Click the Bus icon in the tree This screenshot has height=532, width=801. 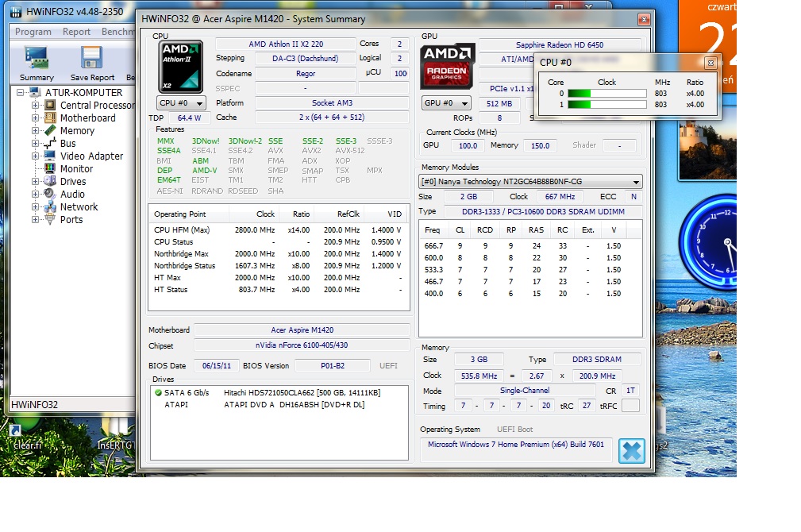tap(50, 143)
